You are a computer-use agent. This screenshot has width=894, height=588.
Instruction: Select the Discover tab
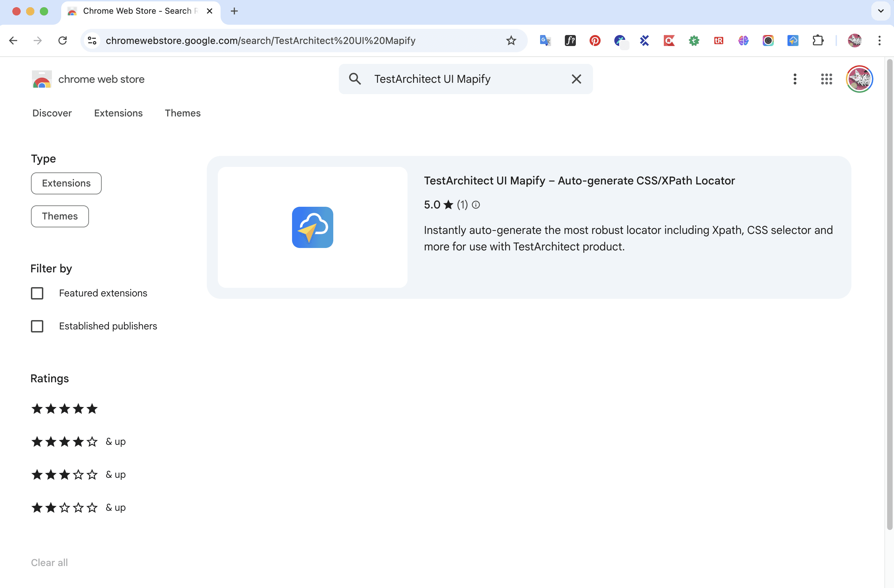click(x=52, y=113)
